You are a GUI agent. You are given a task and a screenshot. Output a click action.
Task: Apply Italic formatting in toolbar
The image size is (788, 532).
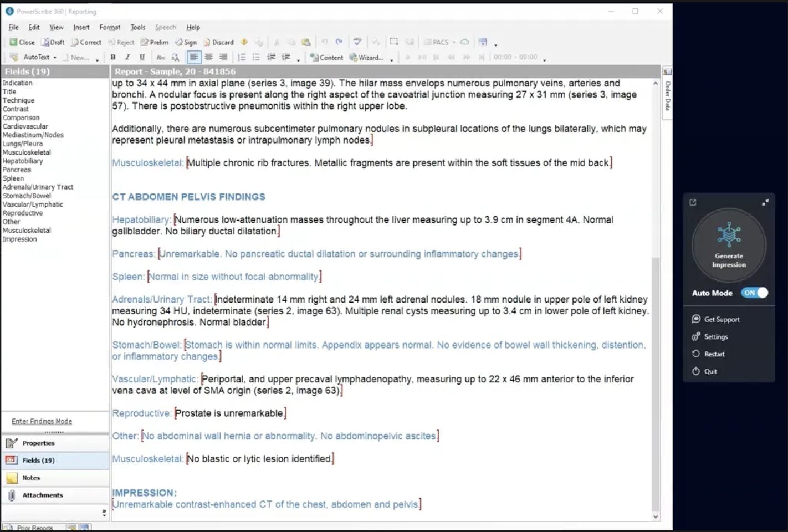[x=127, y=57]
